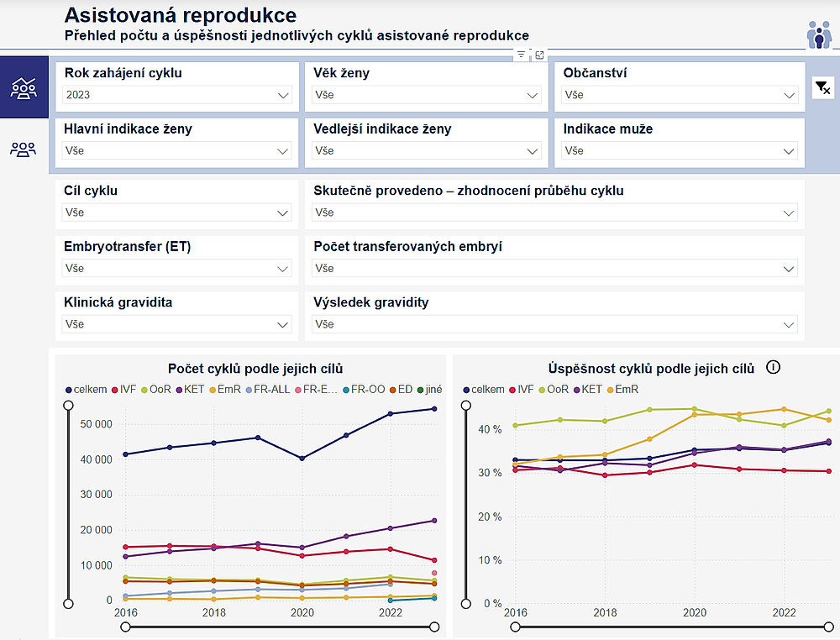The height and width of the screenshot is (640, 840).
Task: Click the clear all filters icon
Action: point(824,88)
